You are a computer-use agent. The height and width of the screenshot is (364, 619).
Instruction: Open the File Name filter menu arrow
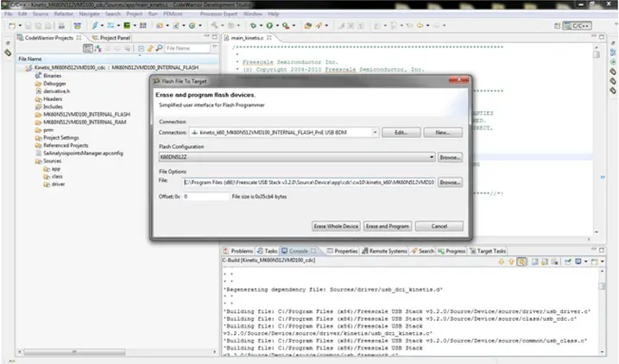pyautogui.click(x=215, y=47)
